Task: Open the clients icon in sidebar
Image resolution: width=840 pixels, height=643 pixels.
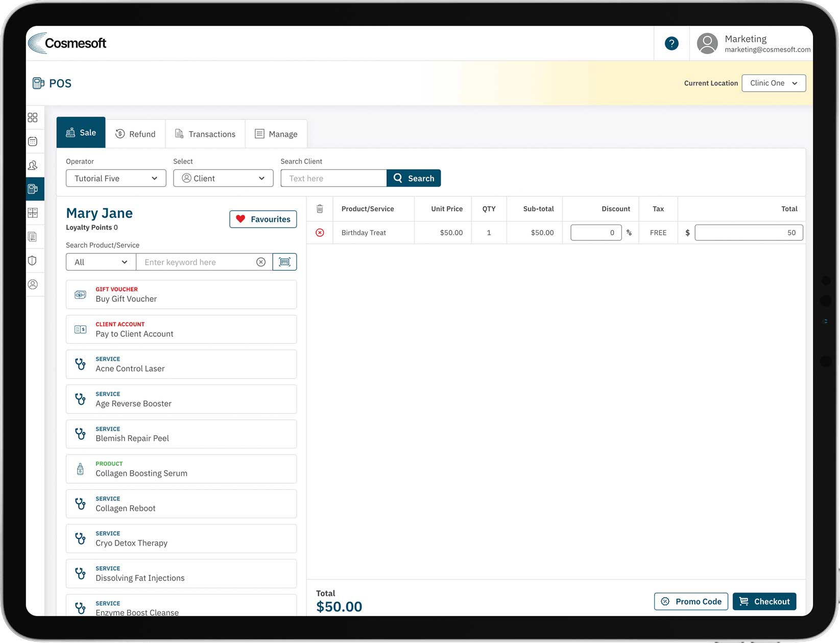Action: pos(33,165)
